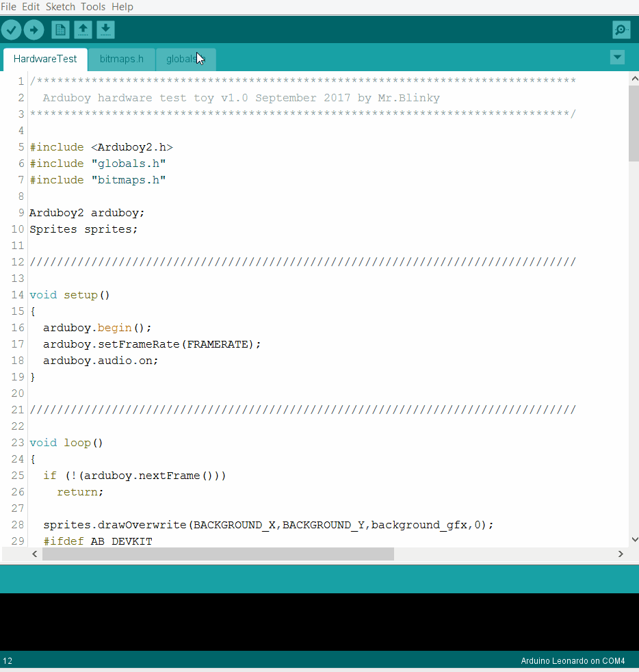This screenshot has height=672, width=639.
Task: Open a sketch using the Open icon
Action: tap(83, 30)
